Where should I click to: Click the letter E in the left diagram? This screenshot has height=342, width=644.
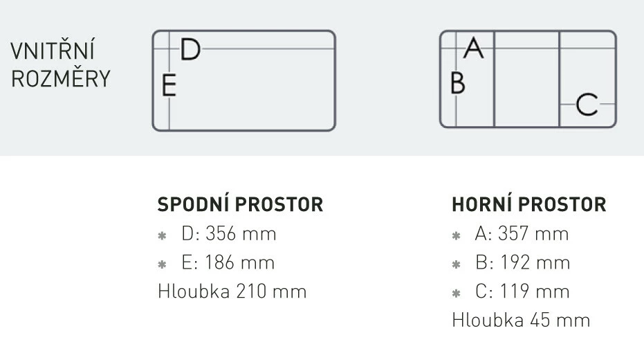pos(169,87)
